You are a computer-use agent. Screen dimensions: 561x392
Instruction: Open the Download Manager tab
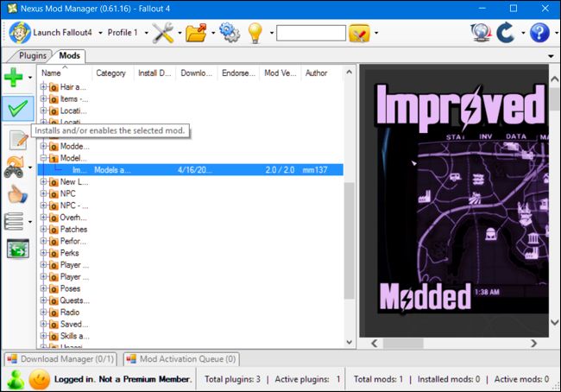pyautogui.click(x=60, y=358)
